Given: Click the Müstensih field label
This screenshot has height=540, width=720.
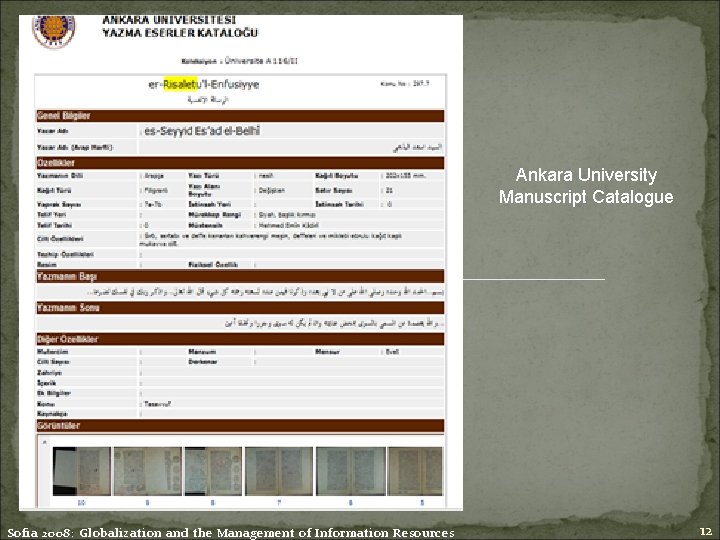Looking at the screenshot, I should point(205,225).
